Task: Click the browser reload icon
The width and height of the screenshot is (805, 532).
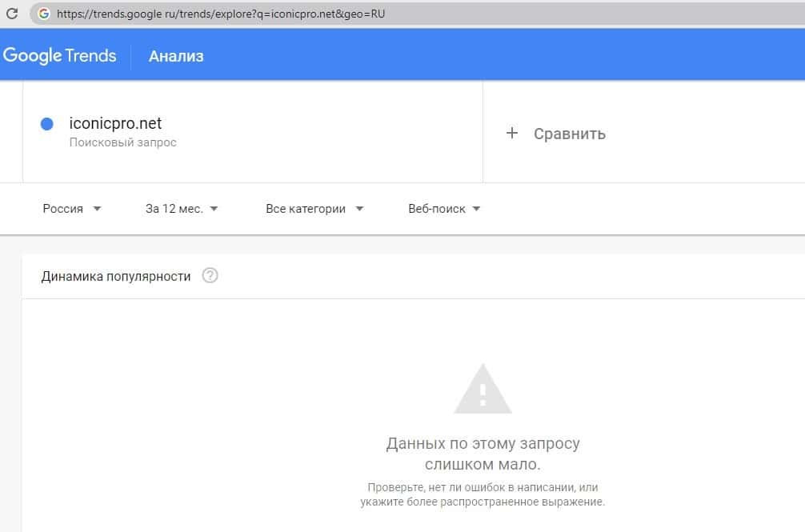Action: click(x=12, y=14)
